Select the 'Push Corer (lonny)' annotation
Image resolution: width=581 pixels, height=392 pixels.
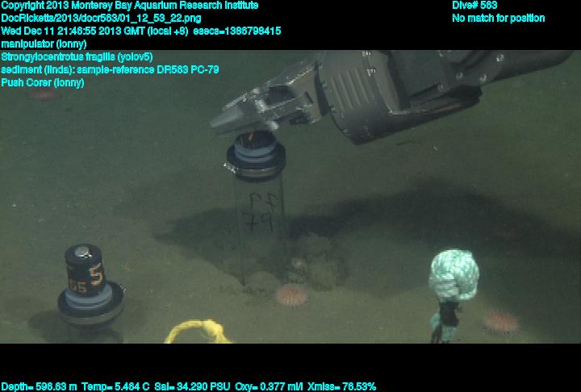43,82
